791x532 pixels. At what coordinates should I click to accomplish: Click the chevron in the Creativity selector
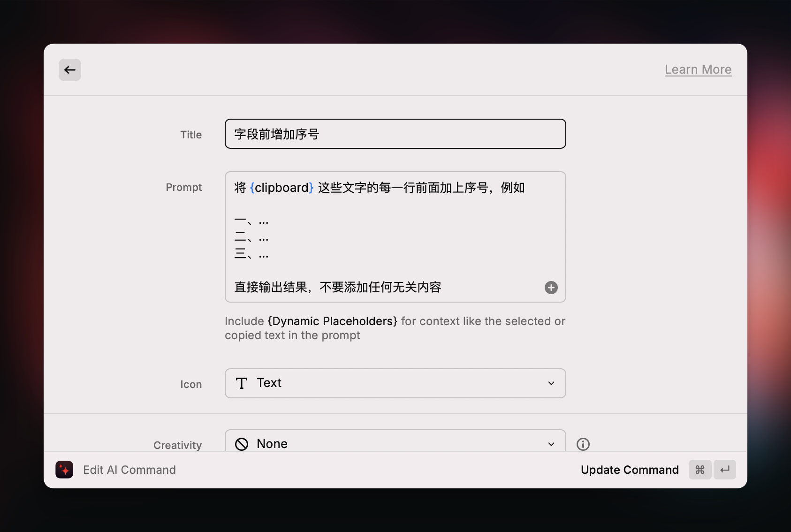click(x=551, y=444)
